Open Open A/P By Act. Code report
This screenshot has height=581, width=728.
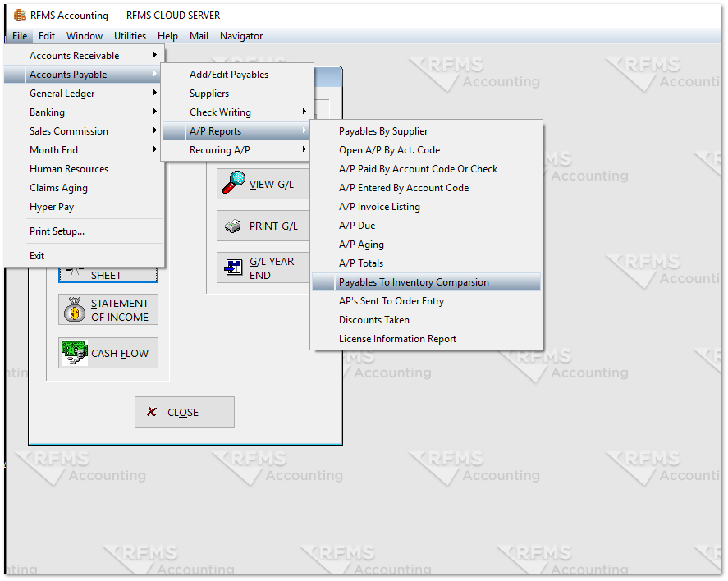426,150
